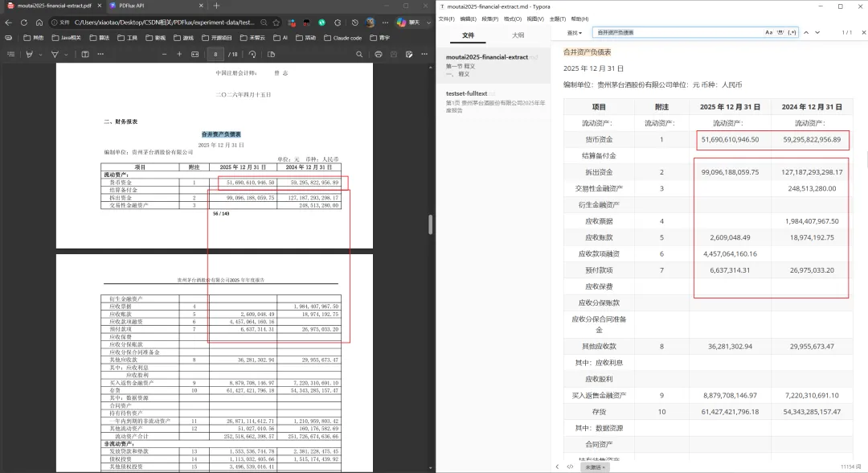This screenshot has height=473, width=868.
Task: Go back in the browser
Action: point(8,23)
